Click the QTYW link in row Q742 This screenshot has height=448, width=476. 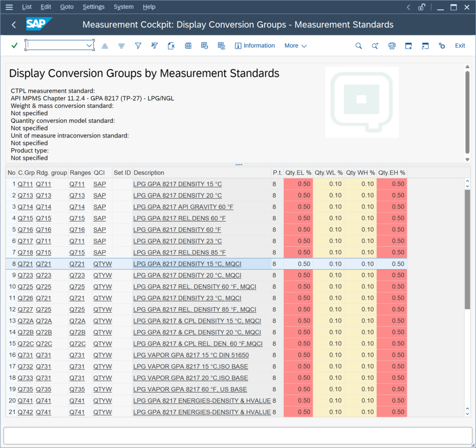tap(102, 412)
